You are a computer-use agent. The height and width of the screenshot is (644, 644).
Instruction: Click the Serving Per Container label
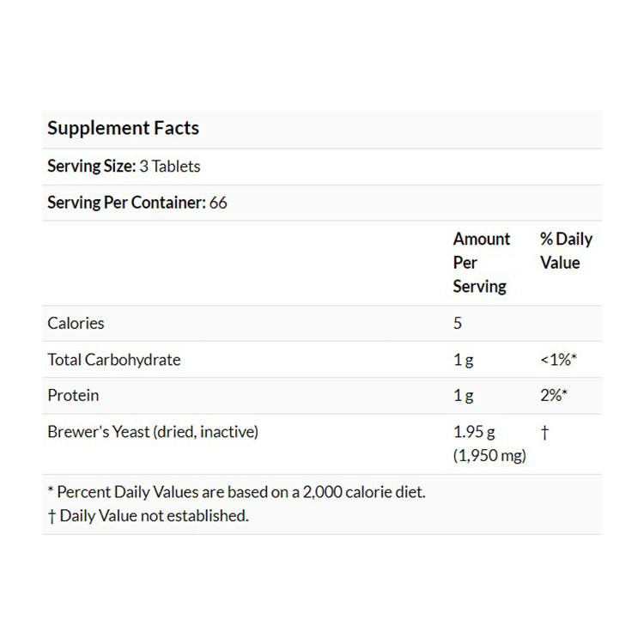126,204
